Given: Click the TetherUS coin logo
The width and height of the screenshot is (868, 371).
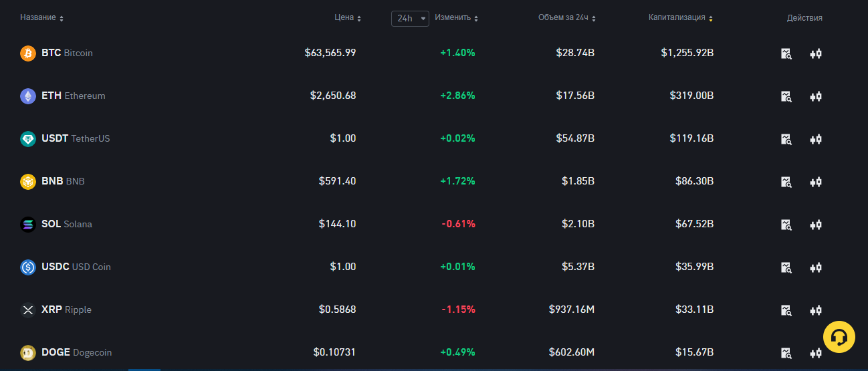Looking at the screenshot, I should coord(28,138).
